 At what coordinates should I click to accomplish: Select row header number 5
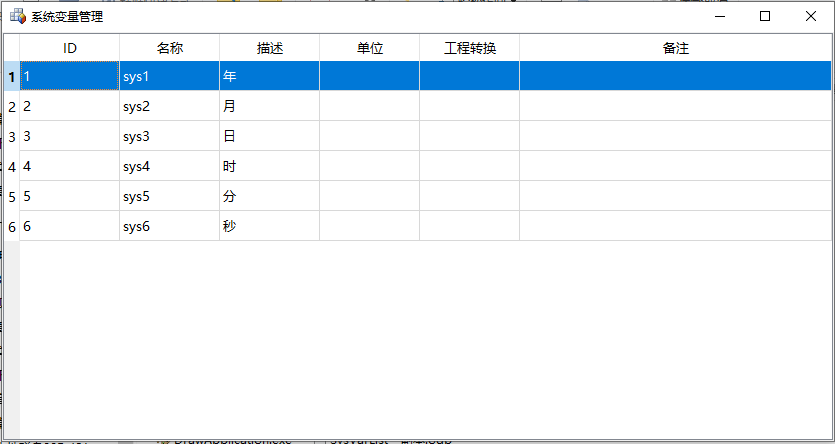(12, 196)
